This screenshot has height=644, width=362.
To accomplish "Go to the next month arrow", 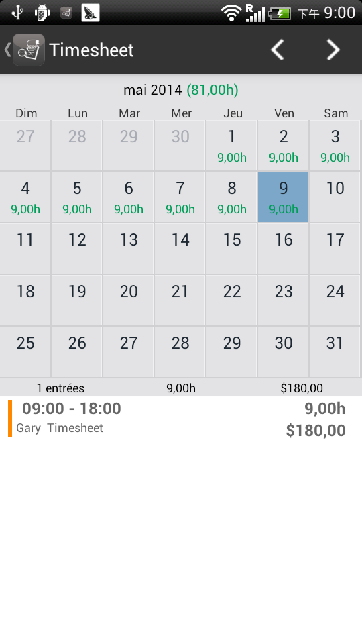I will coord(333,50).
